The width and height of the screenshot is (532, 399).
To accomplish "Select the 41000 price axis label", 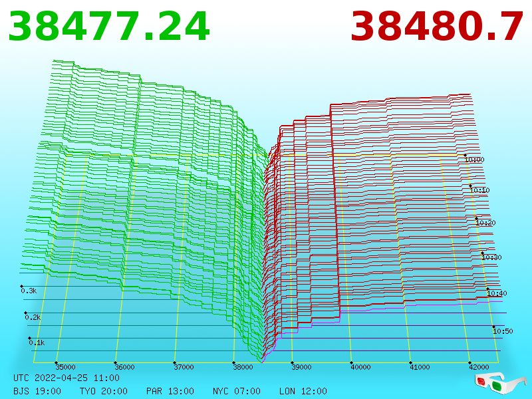I will pos(420,367).
